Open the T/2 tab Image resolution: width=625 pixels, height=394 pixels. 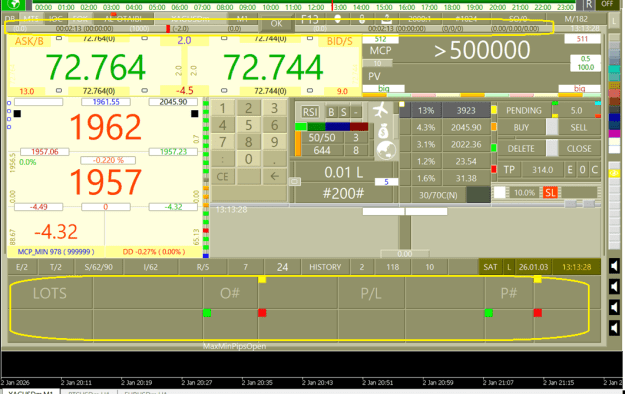pyautogui.click(x=56, y=267)
